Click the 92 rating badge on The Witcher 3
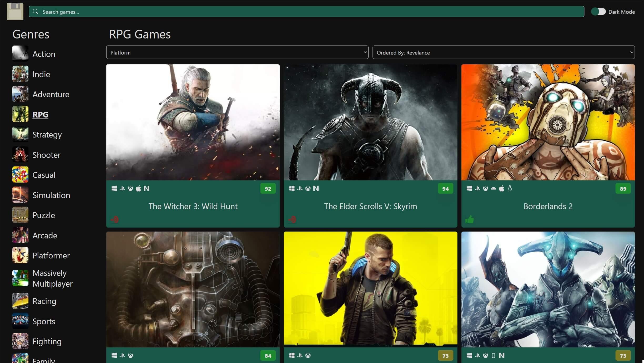This screenshot has width=644, height=363. coord(268,188)
